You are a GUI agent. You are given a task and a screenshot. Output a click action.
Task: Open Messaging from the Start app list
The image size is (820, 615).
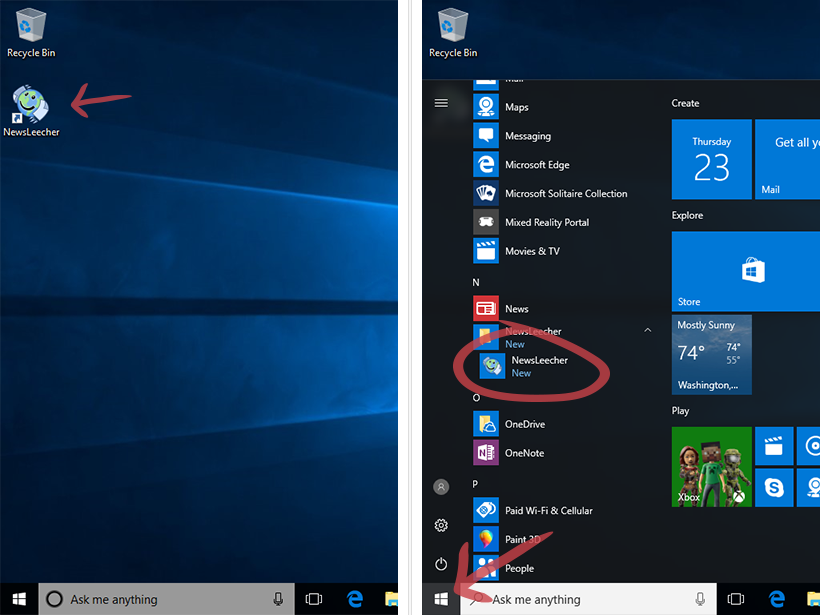click(562, 136)
